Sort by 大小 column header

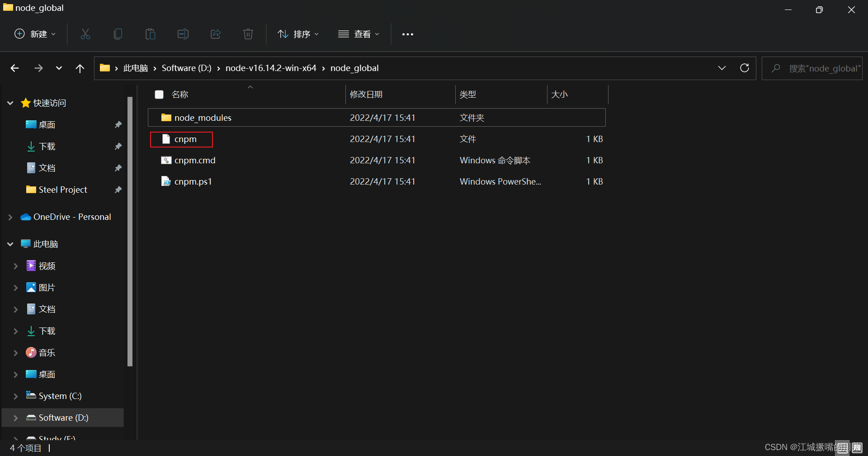click(x=560, y=95)
